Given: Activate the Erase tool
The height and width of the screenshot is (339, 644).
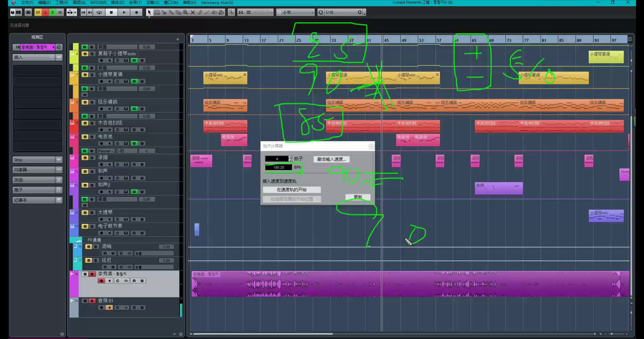Looking at the screenshot, I should pyautogui.click(x=178, y=12).
